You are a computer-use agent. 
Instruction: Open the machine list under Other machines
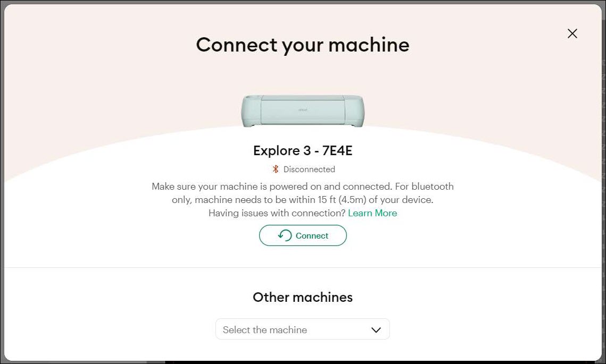pos(302,329)
